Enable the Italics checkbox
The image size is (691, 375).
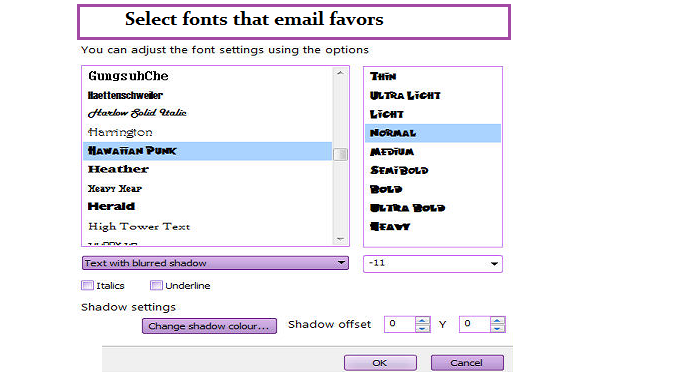[87, 286]
